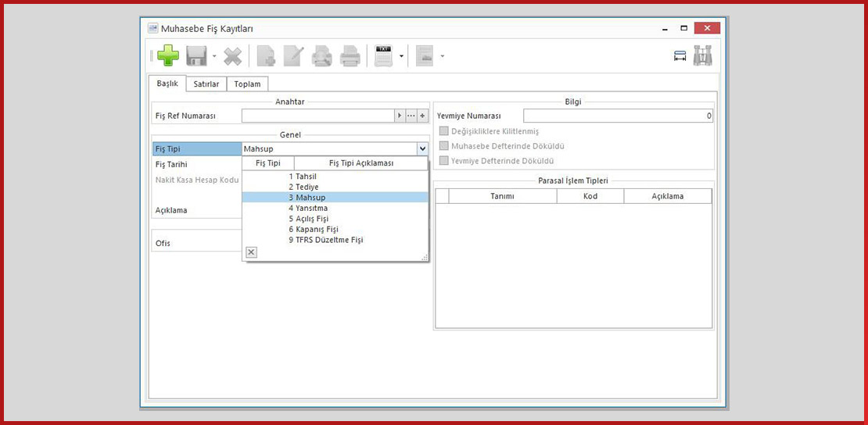The image size is (868, 425).
Task: Click the green plus new record icon
Action: point(167,56)
